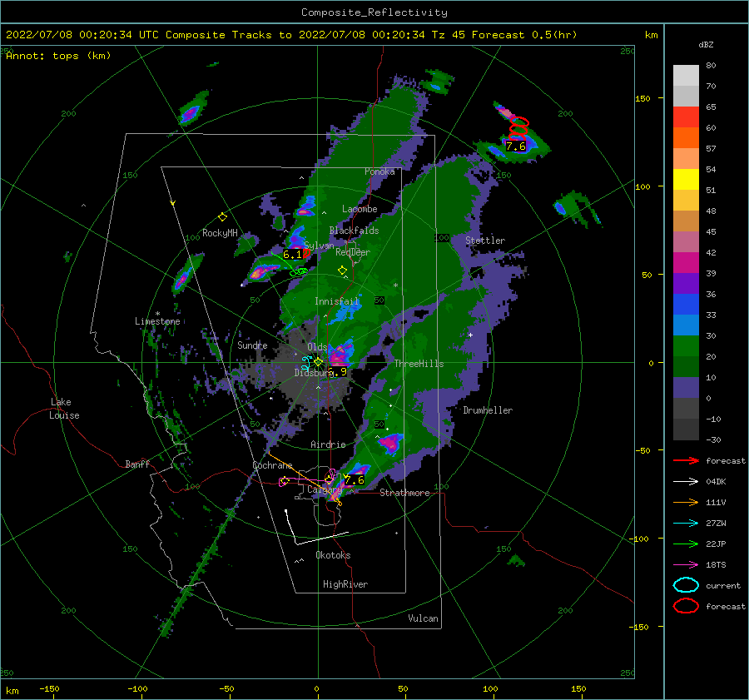Click the yellow diamond marker near RockyMH

[222, 217]
